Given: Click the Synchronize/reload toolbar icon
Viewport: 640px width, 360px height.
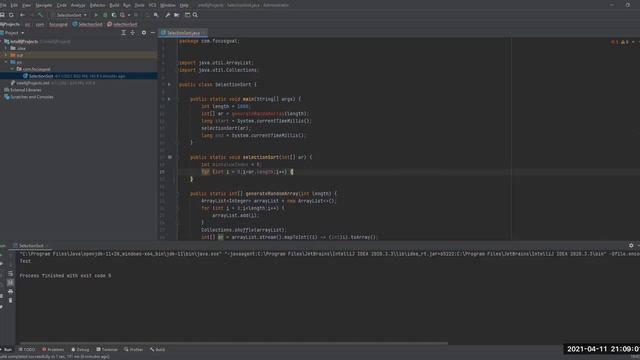Looking at the screenshot, I should (11, 15).
